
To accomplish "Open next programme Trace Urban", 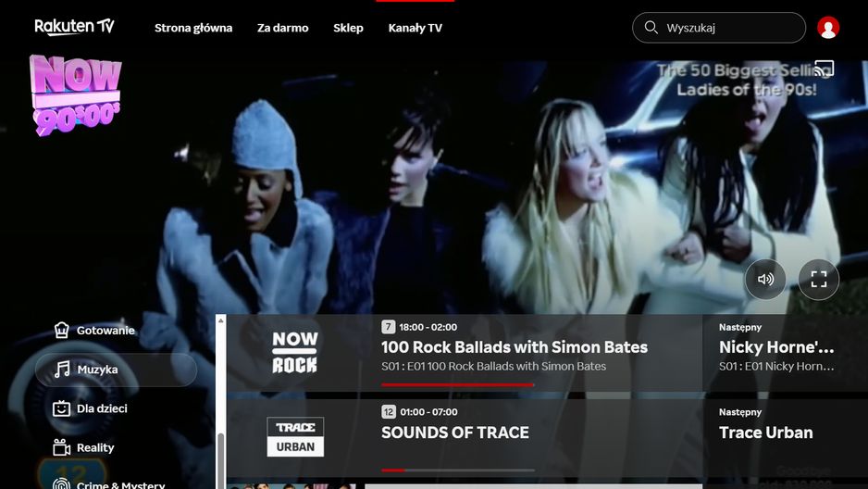I will [766, 433].
